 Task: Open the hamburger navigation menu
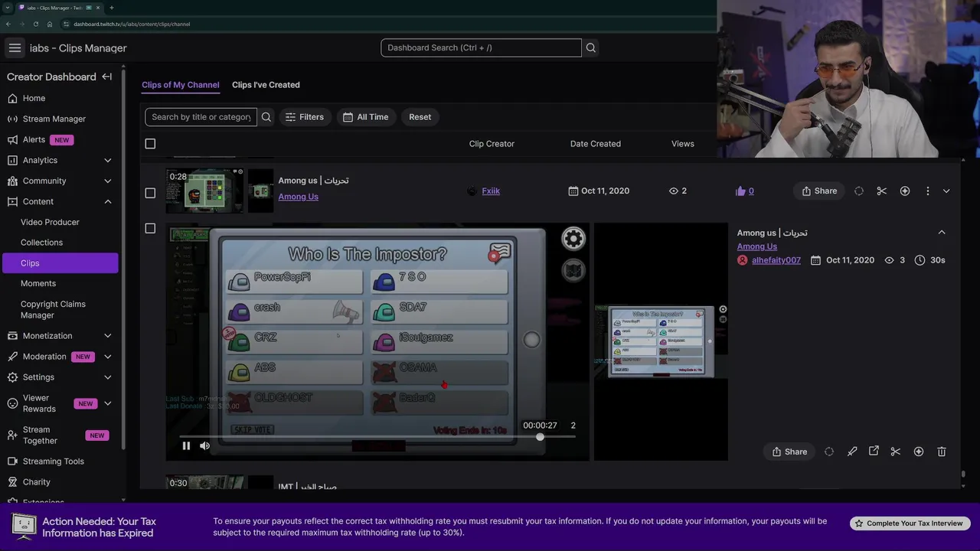coord(15,47)
